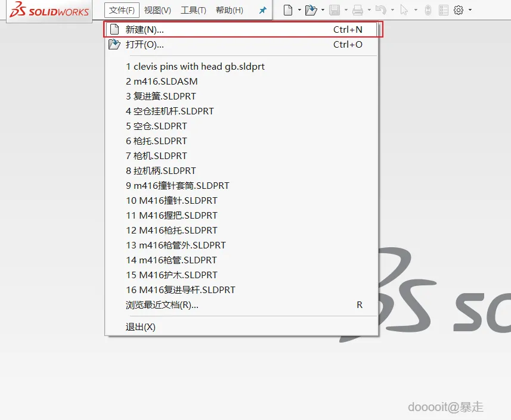This screenshot has height=420, width=511.
Task: Pin the menu bar with pushpin icon
Action: (x=263, y=10)
